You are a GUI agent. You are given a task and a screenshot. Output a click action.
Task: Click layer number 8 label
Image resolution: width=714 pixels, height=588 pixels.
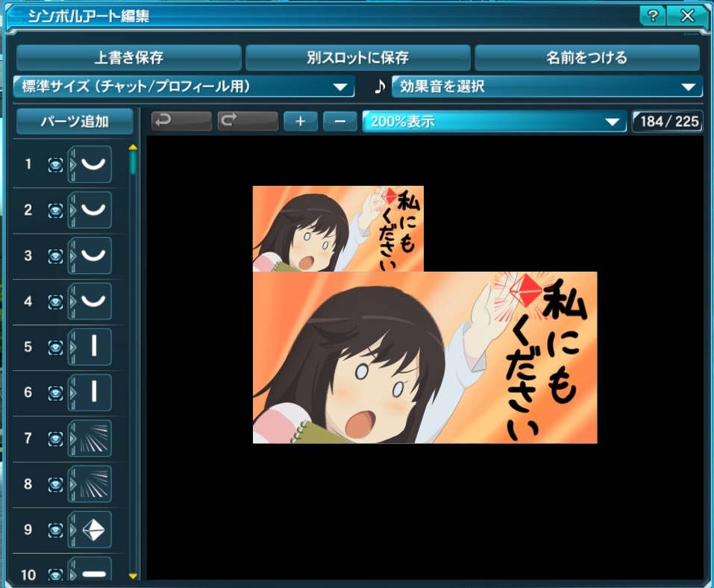click(28, 484)
